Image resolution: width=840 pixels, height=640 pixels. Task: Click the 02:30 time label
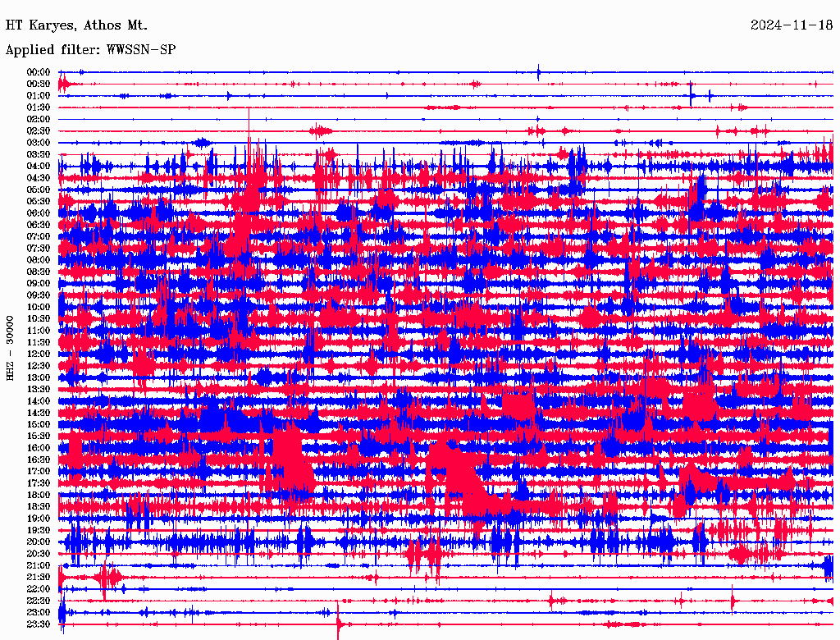click(x=39, y=130)
